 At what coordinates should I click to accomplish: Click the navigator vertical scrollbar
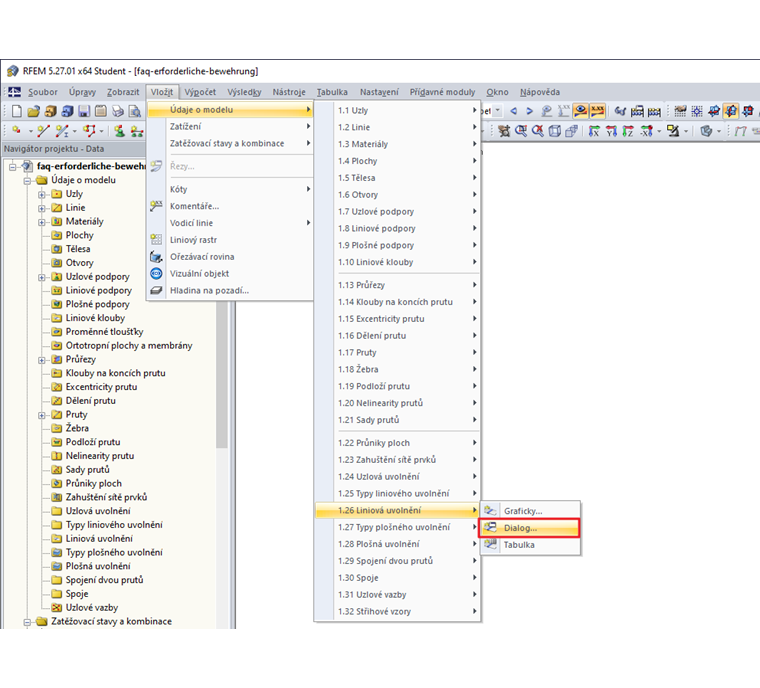(222, 375)
